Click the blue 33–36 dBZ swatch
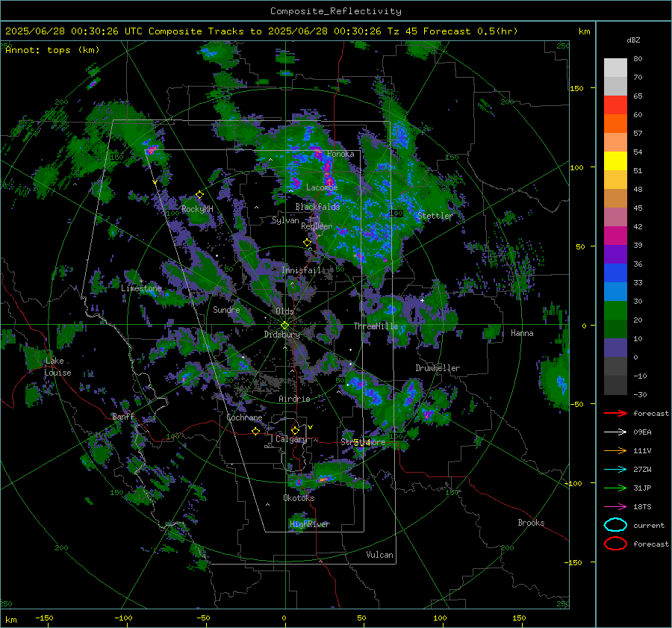The height and width of the screenshot is (628, 672). 615,273
